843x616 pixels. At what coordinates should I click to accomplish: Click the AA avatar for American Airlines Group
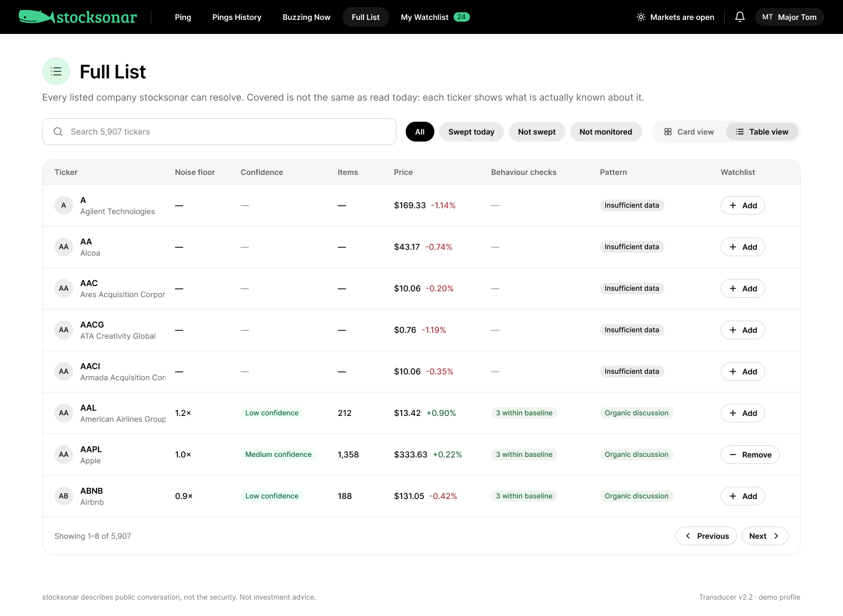click(64, 413)
